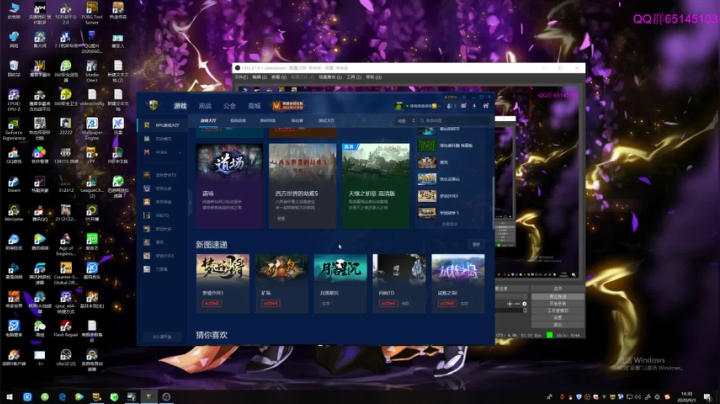Open CPUID CPU-Z desktop shortcut
Image resolution: width=720 pixels, height=404 pixels.
pos(14,100)
